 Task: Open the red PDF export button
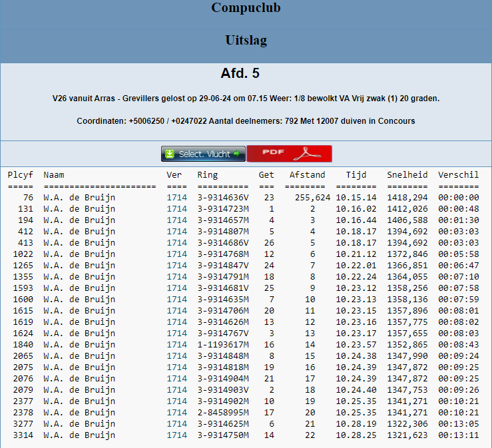289,154
